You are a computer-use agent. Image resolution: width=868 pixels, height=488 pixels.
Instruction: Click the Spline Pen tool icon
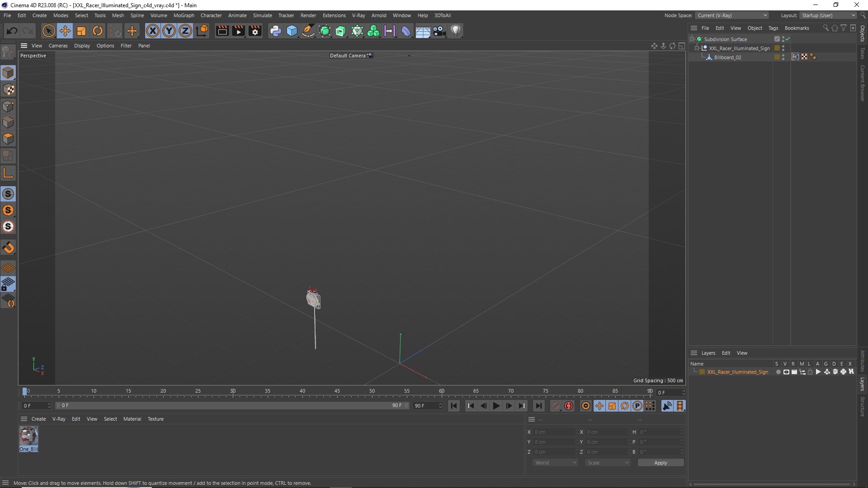[308, 31]
